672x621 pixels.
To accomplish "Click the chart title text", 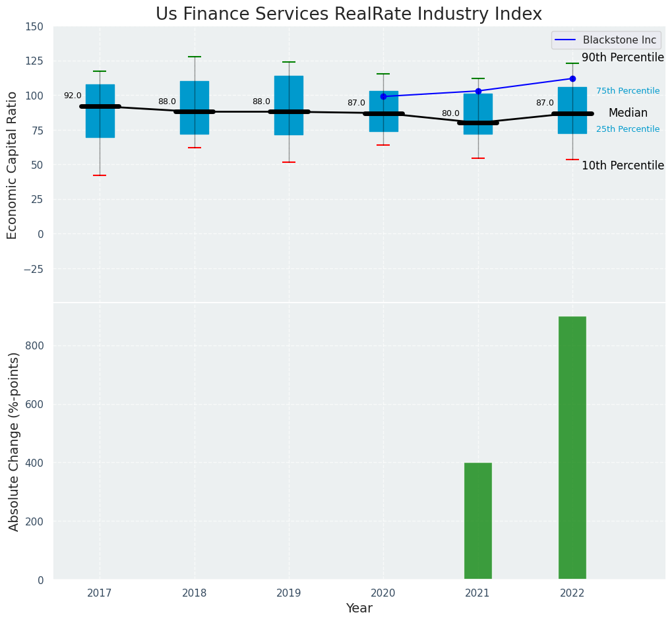I will (349, 15).
